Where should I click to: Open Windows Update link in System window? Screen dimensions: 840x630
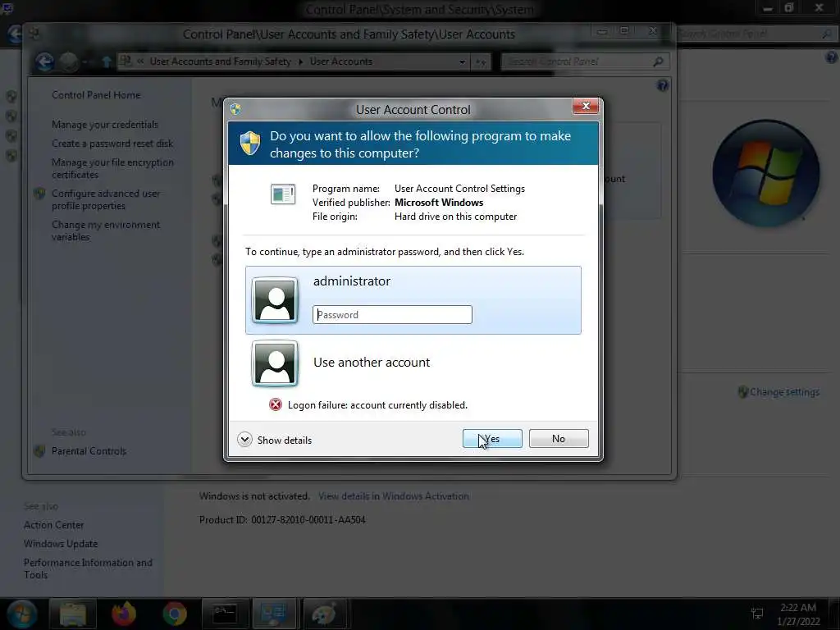[61, 544]
